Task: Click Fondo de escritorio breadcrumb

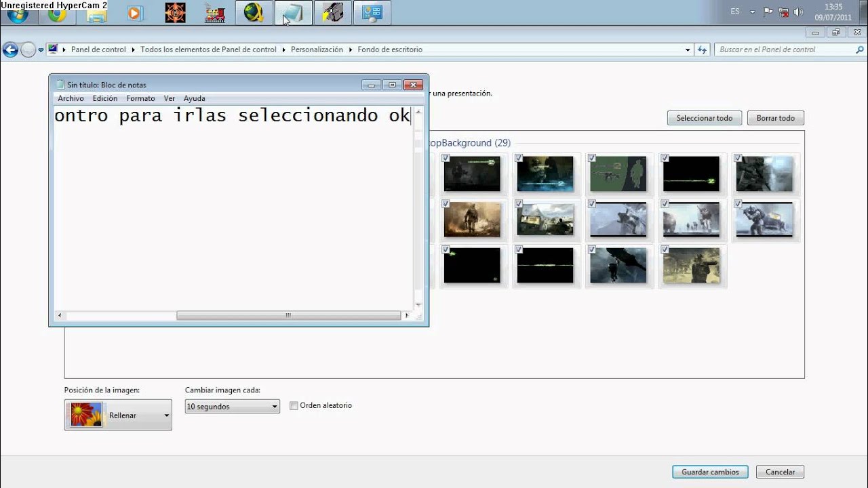Action: coord(390,49)
